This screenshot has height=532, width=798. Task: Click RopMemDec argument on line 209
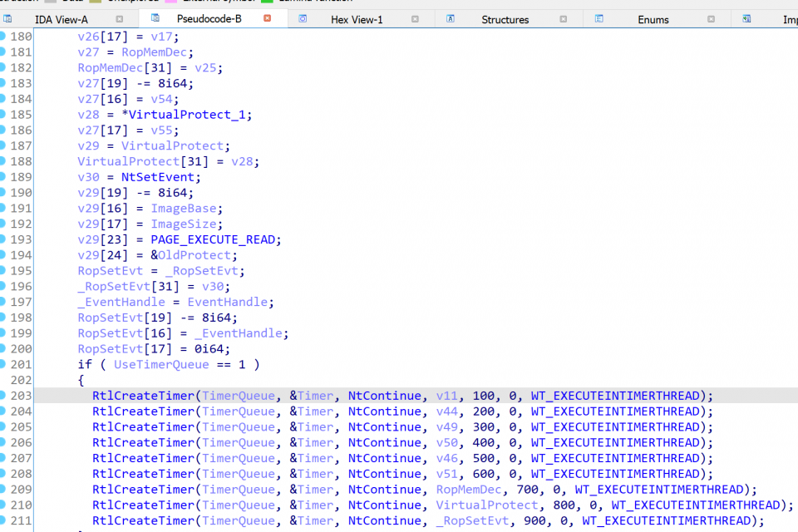[x=469, y=490]
